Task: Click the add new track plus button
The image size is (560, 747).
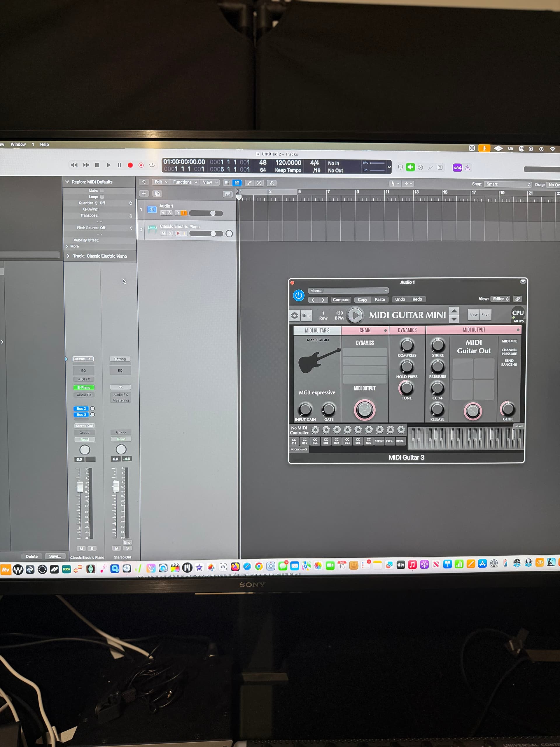Action: (144, 193)
